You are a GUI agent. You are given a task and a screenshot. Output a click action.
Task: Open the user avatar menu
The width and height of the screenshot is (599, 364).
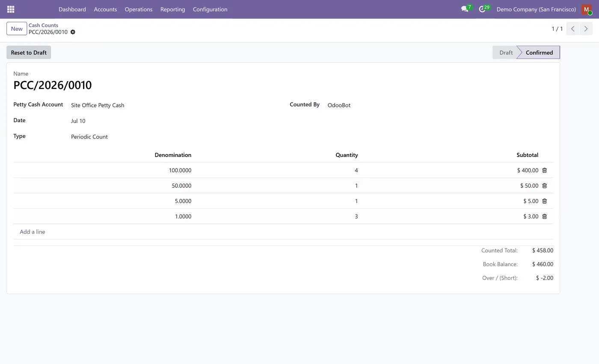[586, 9]
